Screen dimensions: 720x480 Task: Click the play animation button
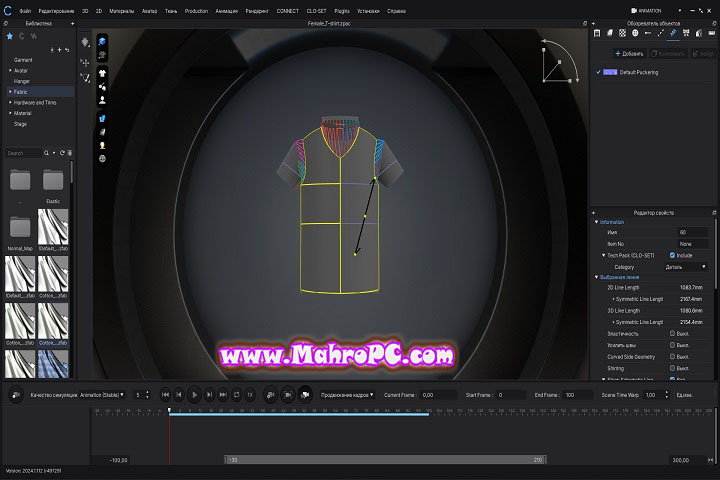pyautogui.click(x=194, y=395)
